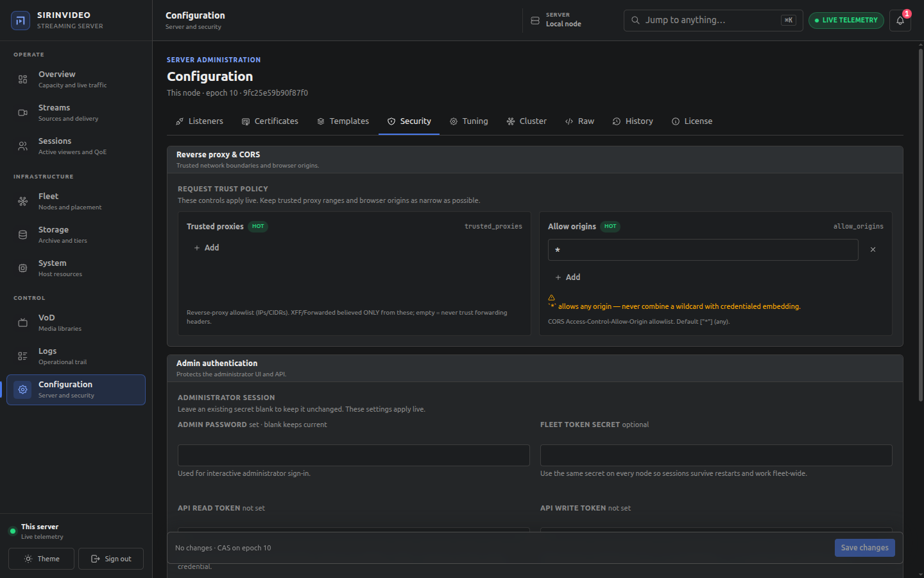Click the Configuration gear icon in sidebar
The height and width of the screenshot is (578, 924).
[22, 390]
